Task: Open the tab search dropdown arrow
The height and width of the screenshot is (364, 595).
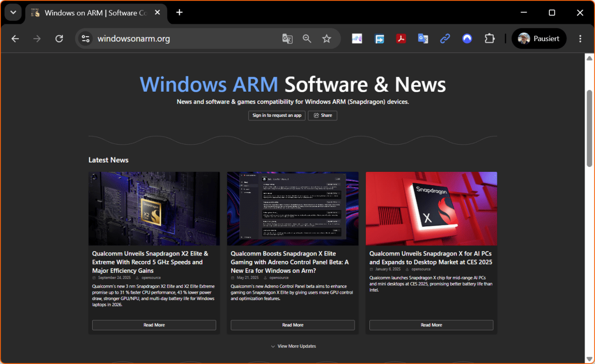Action: tap(13, 12)
